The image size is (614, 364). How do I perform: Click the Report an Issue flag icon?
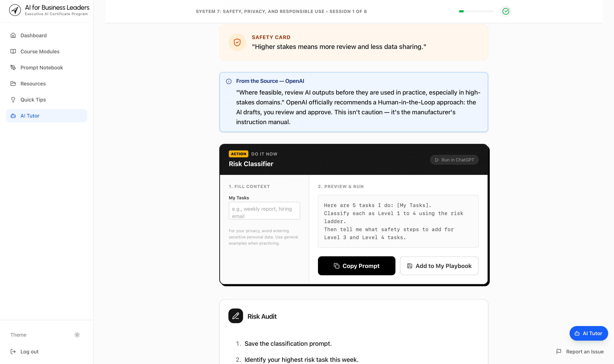(559, 351)
